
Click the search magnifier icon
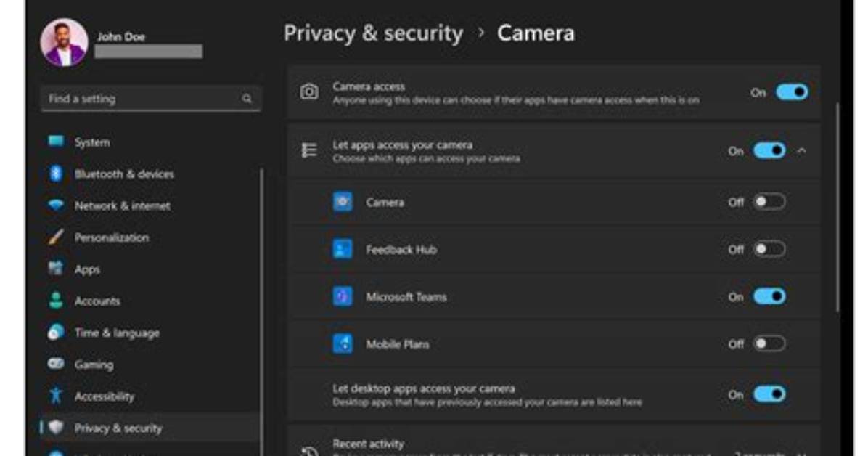tap(247, 99)
